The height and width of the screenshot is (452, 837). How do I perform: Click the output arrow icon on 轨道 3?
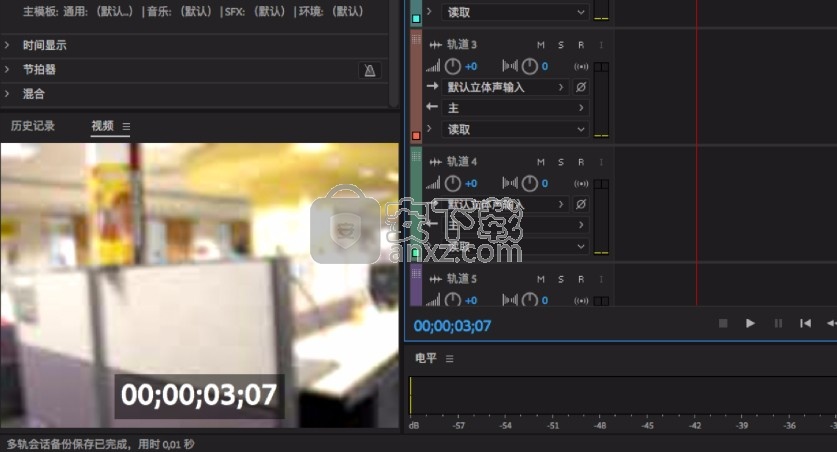[432, 107]
